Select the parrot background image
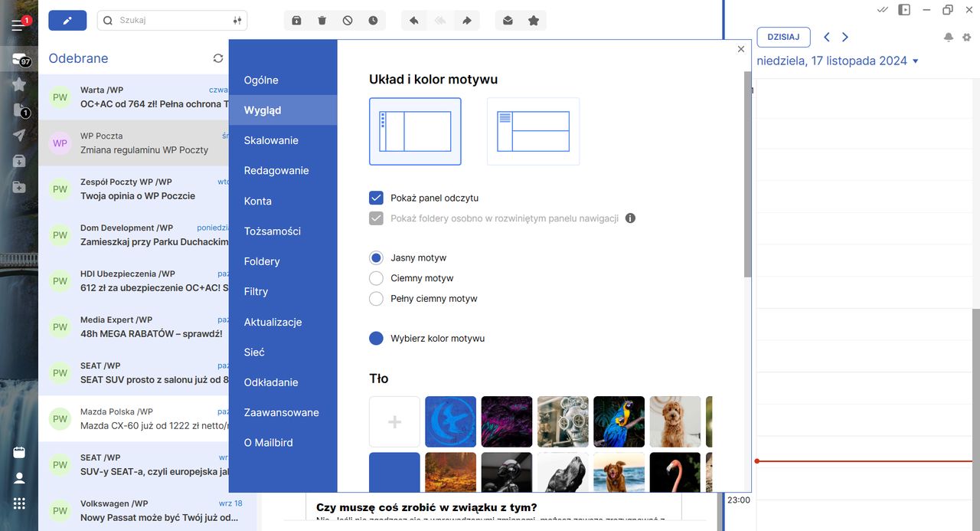This screenshot has width=980, height=531. click(x=619, y=421)
